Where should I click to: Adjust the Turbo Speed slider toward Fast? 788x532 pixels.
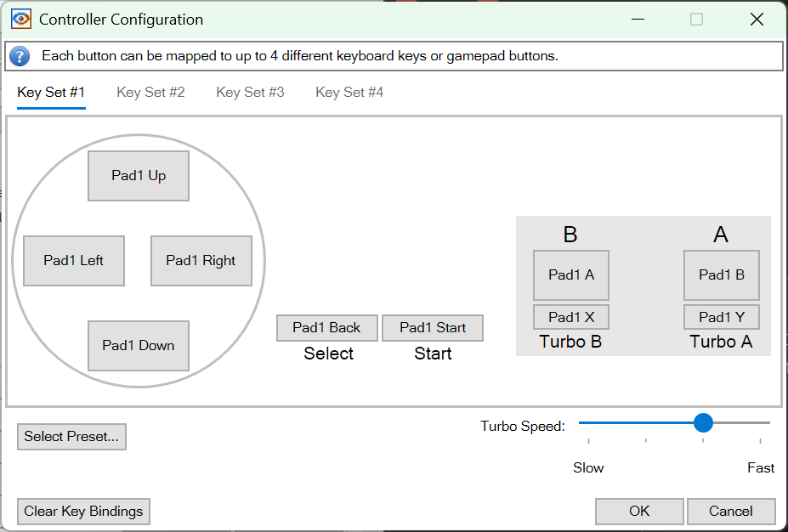703,422
